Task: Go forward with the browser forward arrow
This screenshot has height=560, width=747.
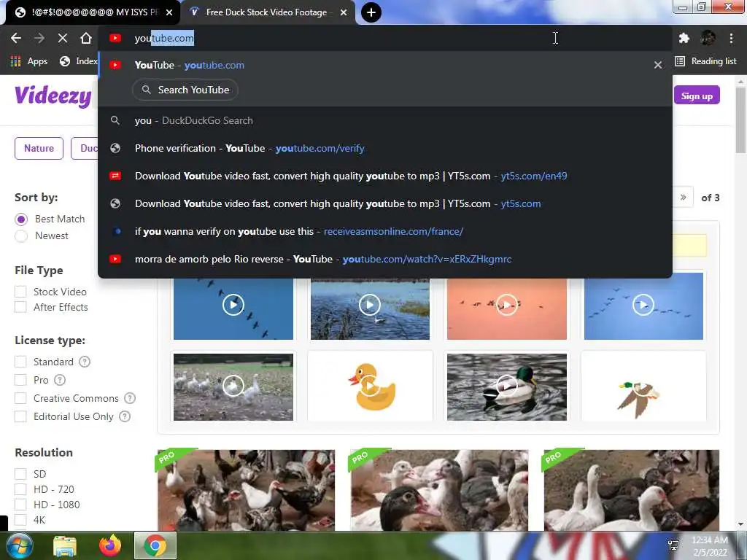Action: point(39,38)
